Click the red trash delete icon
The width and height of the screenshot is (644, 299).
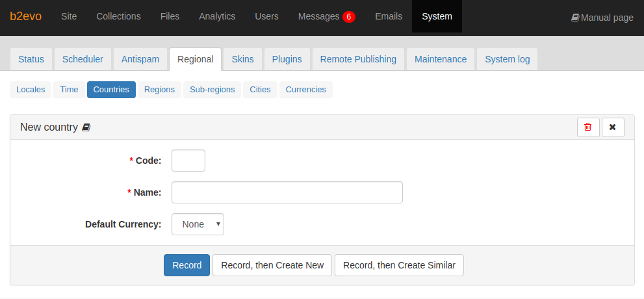point(587,127)
